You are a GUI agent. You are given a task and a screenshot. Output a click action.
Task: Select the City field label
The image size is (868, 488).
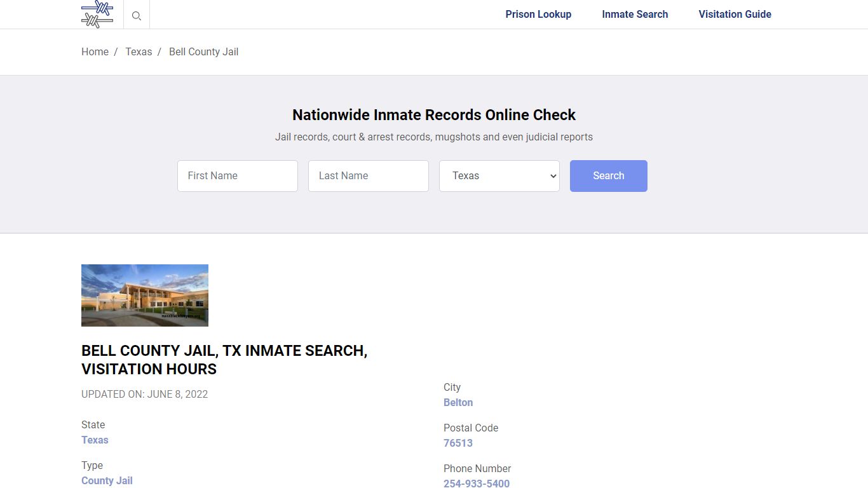tap(452, 387)
